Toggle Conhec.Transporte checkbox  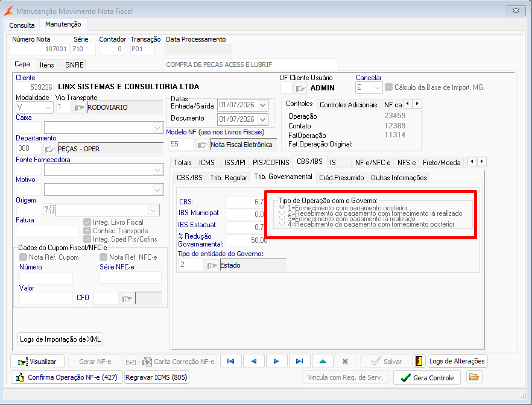pyautogui.click(x=87, y=231)
